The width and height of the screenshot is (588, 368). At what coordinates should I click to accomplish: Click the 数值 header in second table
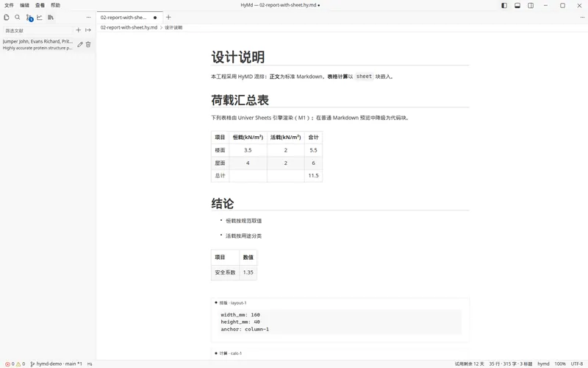pos(248,257)
